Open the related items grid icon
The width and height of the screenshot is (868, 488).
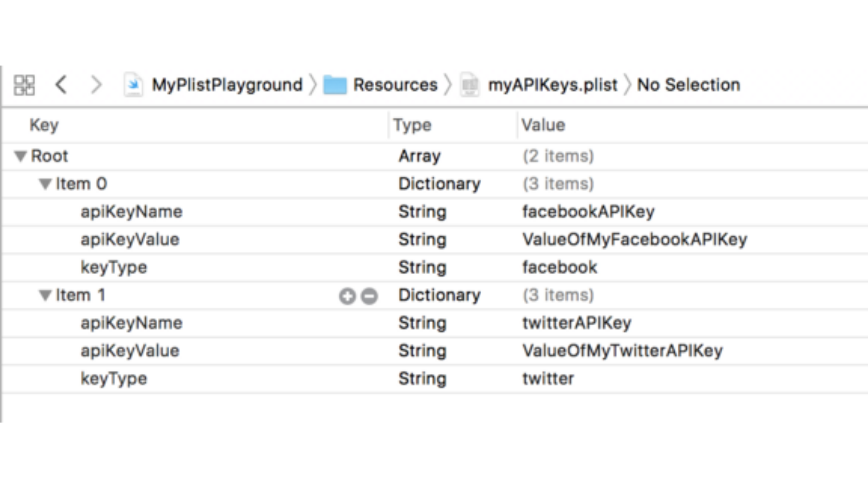coord(24,85)
